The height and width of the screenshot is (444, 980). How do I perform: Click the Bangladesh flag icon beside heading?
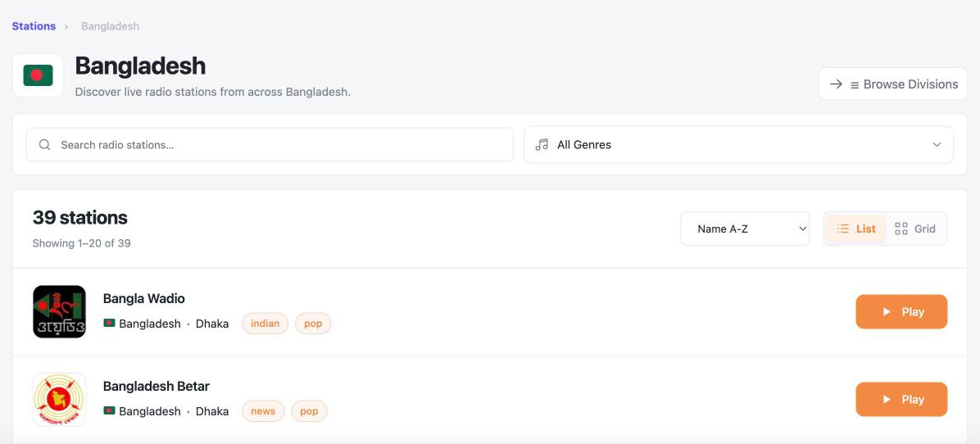click(x=39, y=75)
